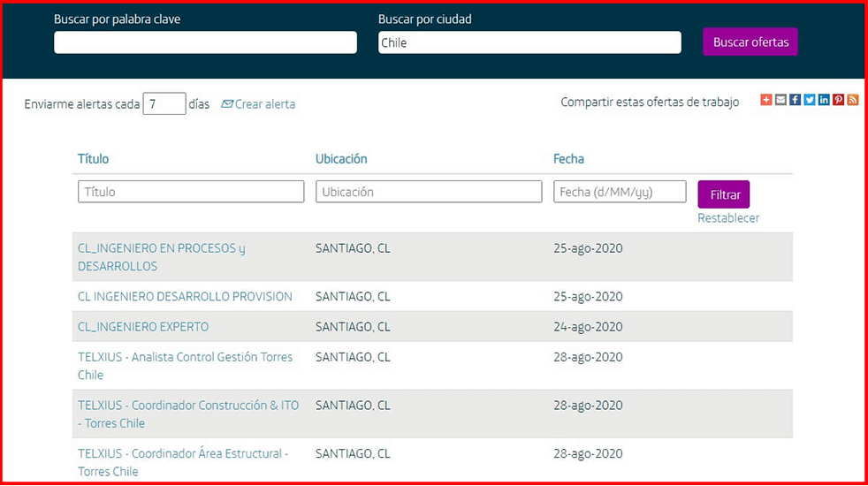Sort by Fecha column header
This screenshot has width=868, height=486.
(x=568, y=159)
